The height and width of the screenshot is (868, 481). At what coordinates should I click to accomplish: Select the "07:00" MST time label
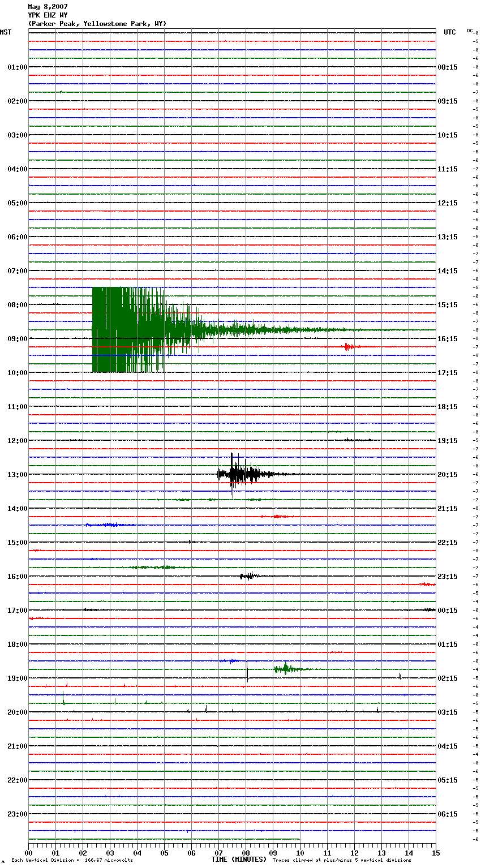17,271
